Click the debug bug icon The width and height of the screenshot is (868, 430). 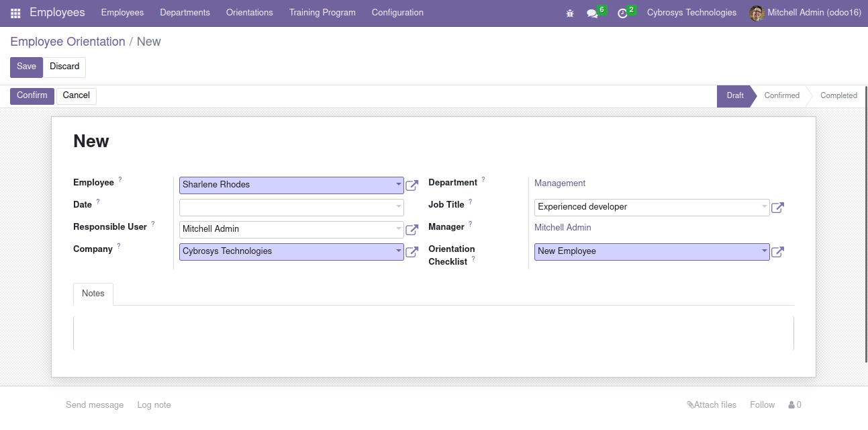point(570,13)
